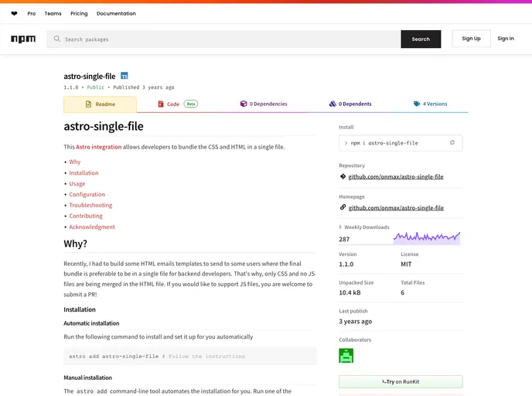The width and height of the screenshot is (532, 396).
Task: Open the 0 Dependents tab
Action: point(350,104)
